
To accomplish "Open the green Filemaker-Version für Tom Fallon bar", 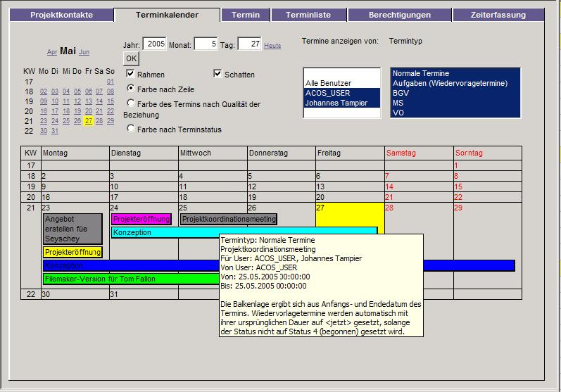I will pos(131,279).
